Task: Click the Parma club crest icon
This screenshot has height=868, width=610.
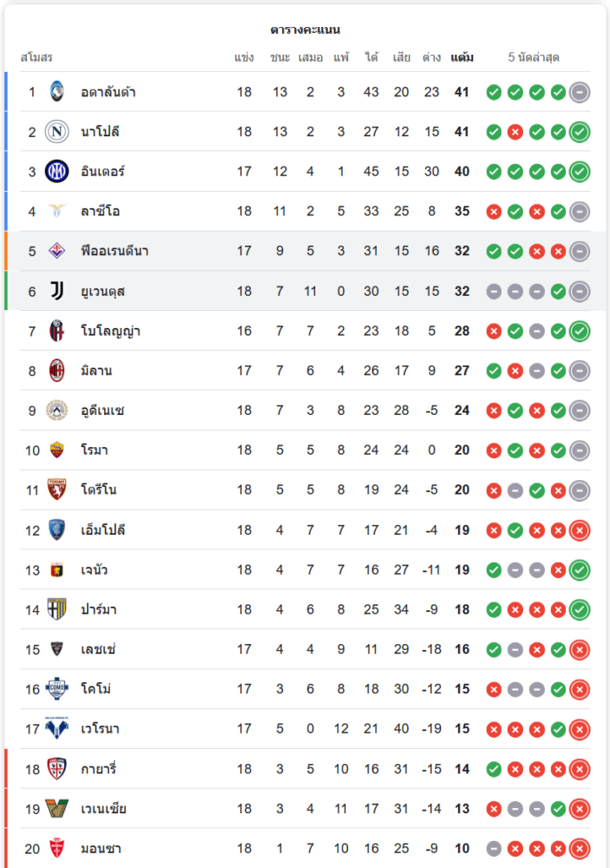Action: tap(56, 609)
